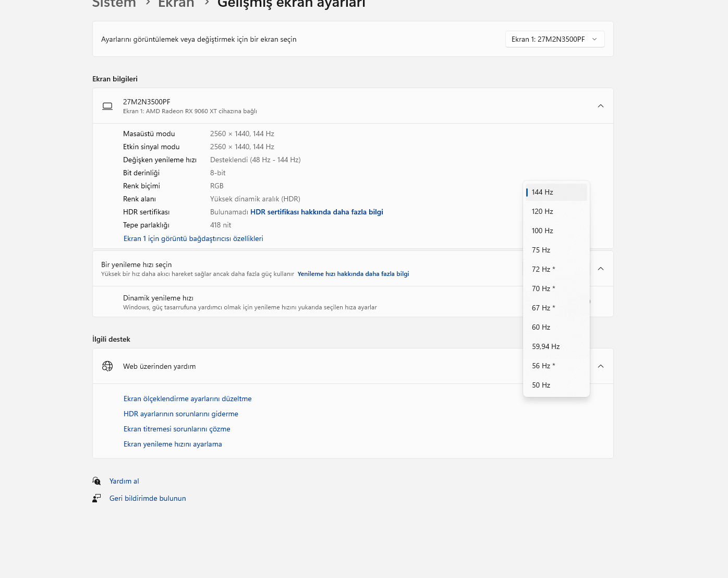728x578 pixels.
Task: Open Ekran yenileme hızını ayarlama link
Action: coord(173,444)
